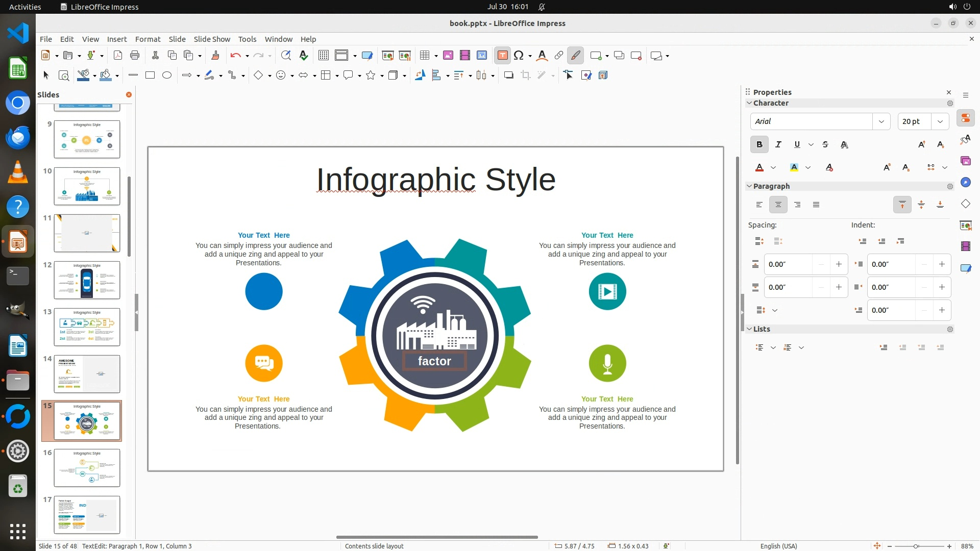Toggle Bold formatting in Character panel
Image resolution: width=980 pixels, height=551 pixels.
pos(759,145)
